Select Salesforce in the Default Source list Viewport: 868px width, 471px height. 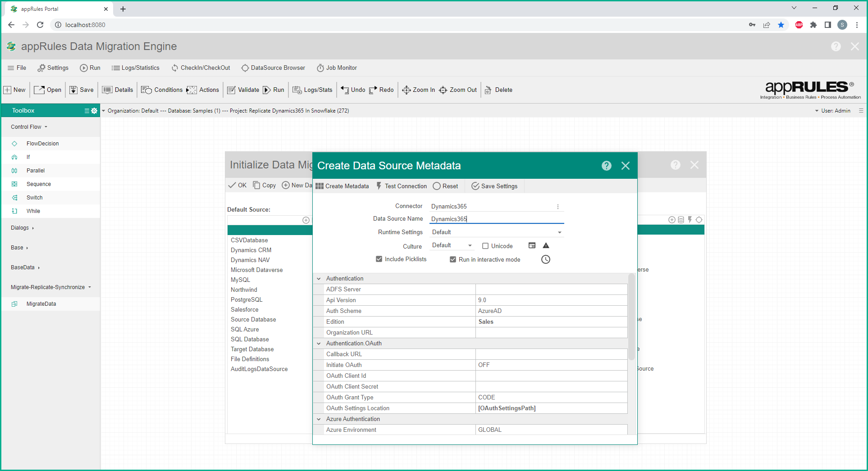click(245, 310)
